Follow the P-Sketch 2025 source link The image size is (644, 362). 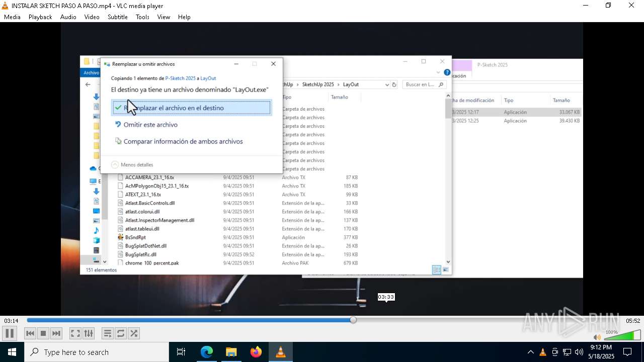pyautogui.click(x=180, y=78)
